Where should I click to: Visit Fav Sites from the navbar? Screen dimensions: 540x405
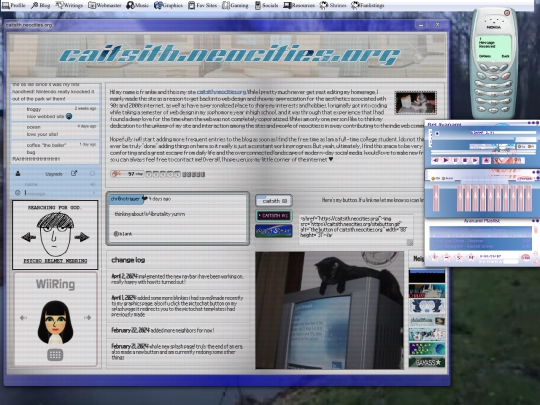coord(202,5)
